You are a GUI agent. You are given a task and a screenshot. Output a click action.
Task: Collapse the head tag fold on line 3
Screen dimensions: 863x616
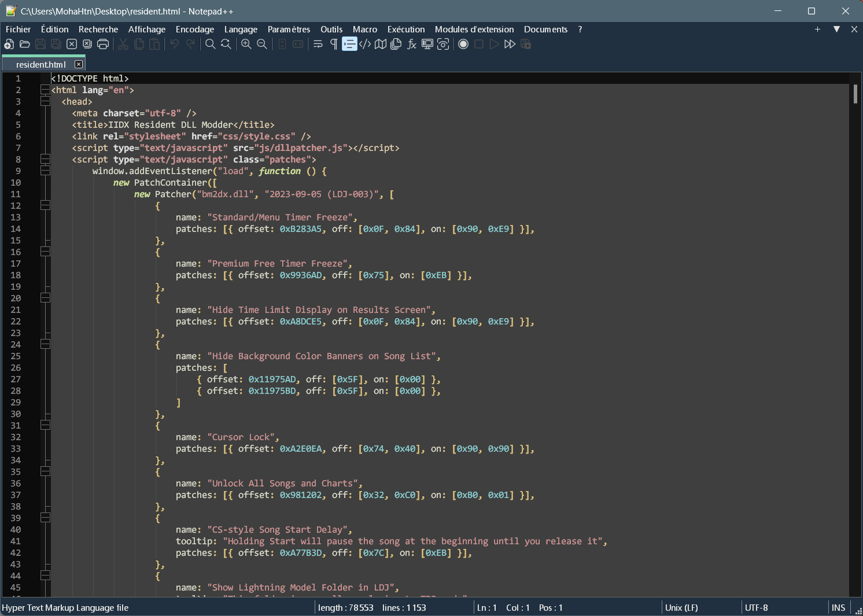click(x=45, y=101)
